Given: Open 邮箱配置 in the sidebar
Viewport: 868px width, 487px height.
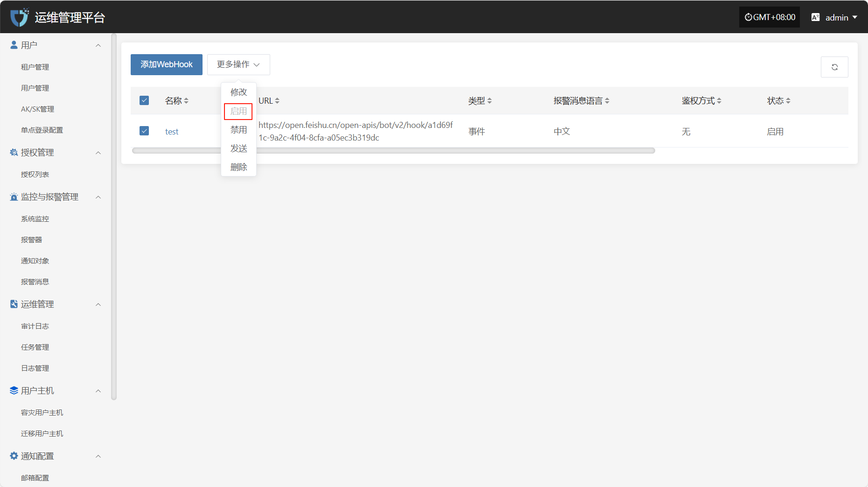Looking at the screenshot, I should pyautogui.click(x=35, y=478).
